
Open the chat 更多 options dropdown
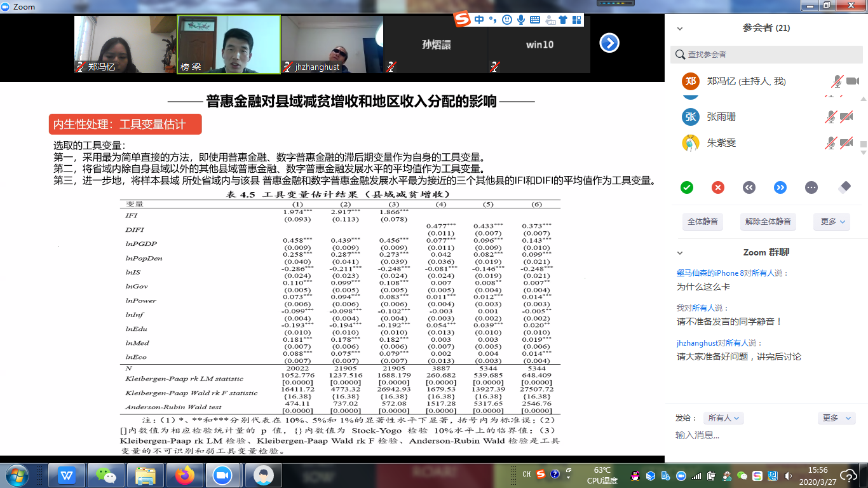point(836,418)
